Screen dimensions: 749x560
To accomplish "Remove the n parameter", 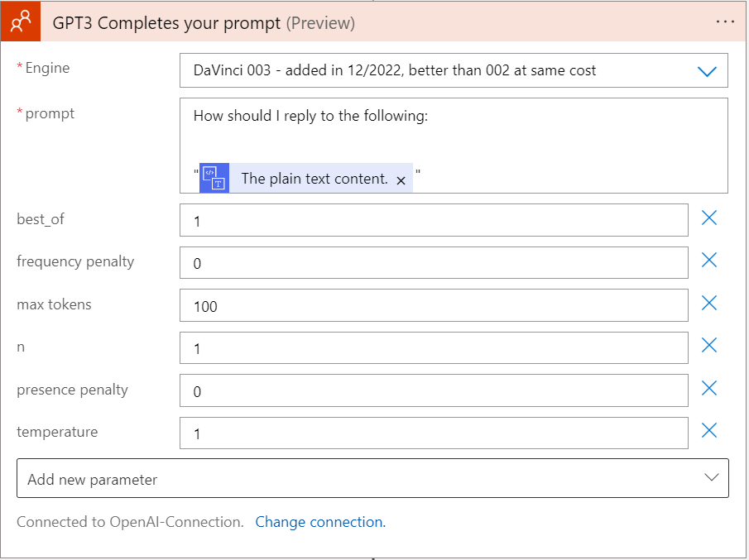I will [x=709, y=345].
